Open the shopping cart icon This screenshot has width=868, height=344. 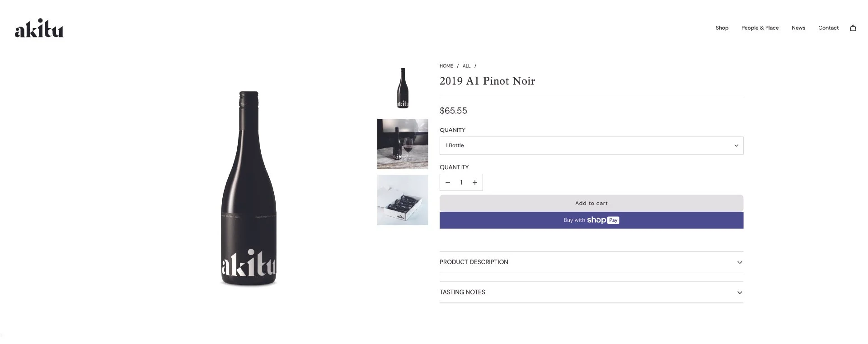(x=853, y=28)
